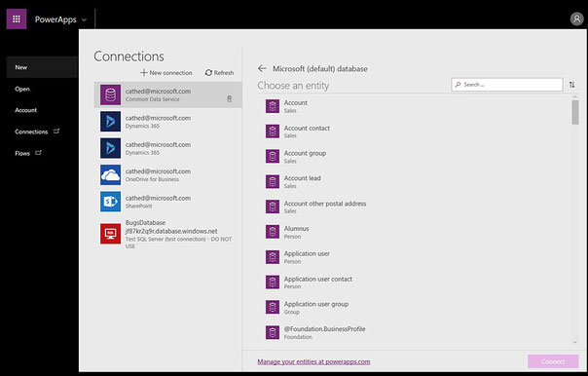The height and width of the screenshot is (376, 588).
Task: Click the scroll up arrow in entity list
Action: pyautogui.click(x=575, y=96)
